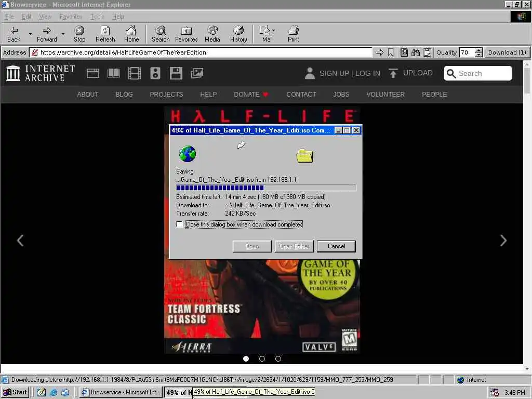This screenshot has height=399, width=532.
Task: Select the third carousel dot
Action: pos(278,358)
